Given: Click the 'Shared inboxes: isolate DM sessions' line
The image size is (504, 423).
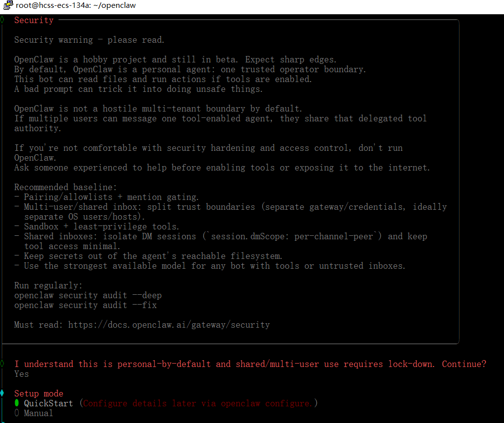Looking at the screenshot, I should [x=220, y=241].
